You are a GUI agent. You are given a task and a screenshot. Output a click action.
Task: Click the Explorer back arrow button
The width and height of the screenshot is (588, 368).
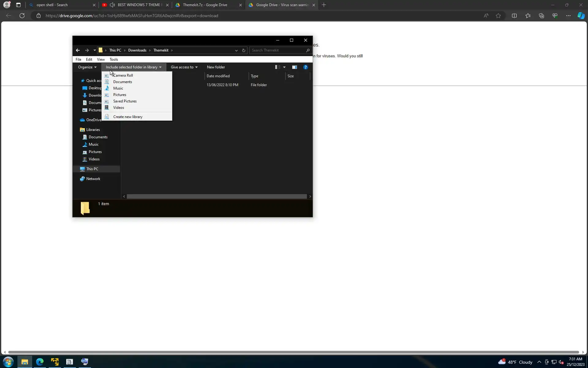click(78, 50)
